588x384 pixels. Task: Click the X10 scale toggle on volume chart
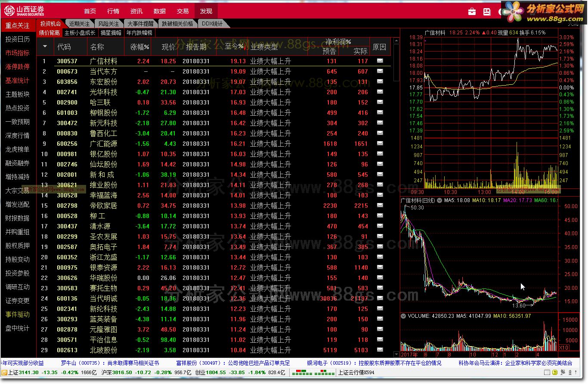coord(563,347)
